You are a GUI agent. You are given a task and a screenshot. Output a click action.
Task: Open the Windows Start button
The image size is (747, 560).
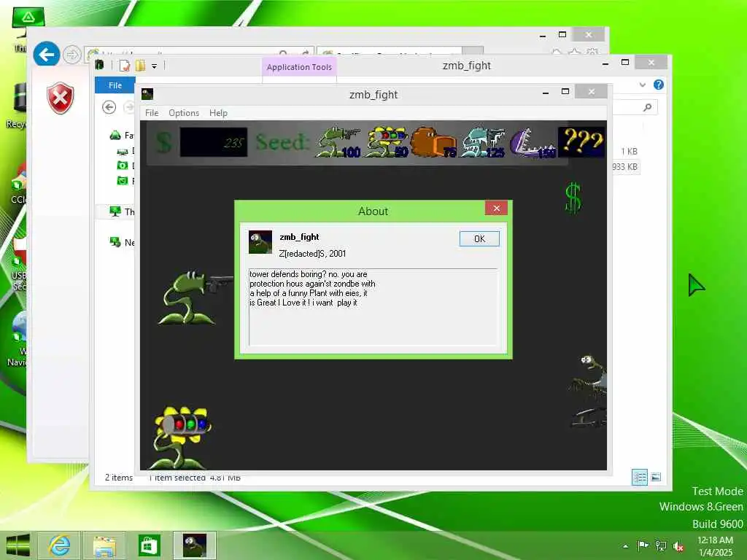[18, 545]
